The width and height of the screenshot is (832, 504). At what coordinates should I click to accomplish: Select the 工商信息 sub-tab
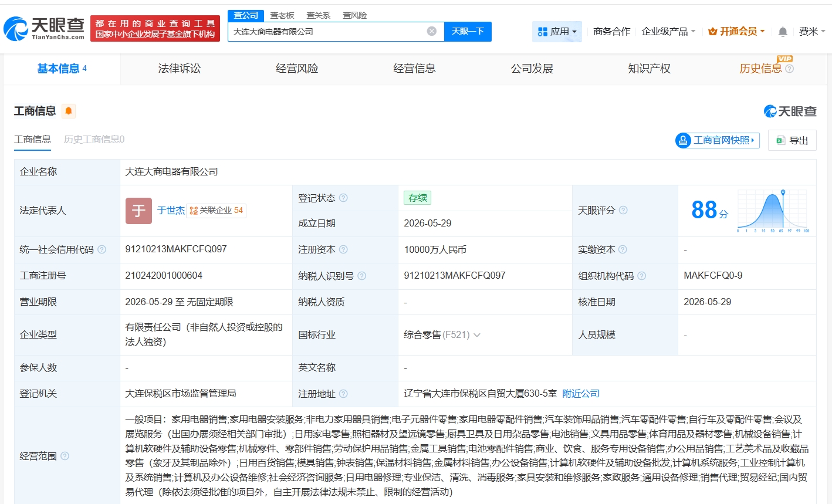tap(32, 140)
